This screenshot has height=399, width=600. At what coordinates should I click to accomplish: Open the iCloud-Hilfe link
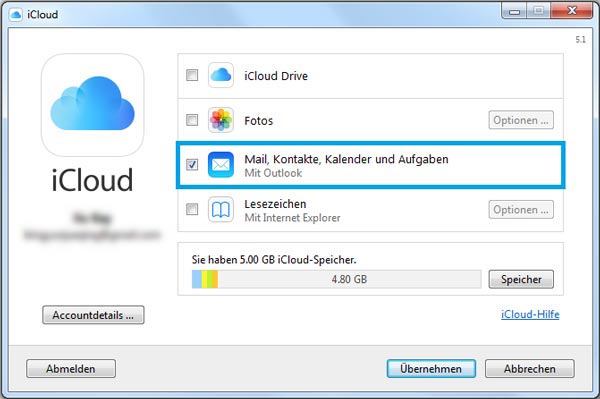530,314
